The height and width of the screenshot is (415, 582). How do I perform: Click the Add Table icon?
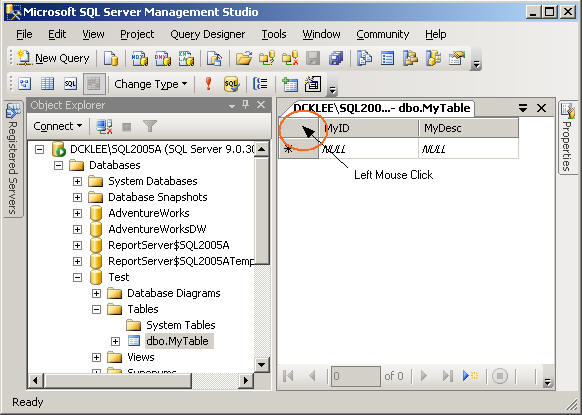[290, 84]
